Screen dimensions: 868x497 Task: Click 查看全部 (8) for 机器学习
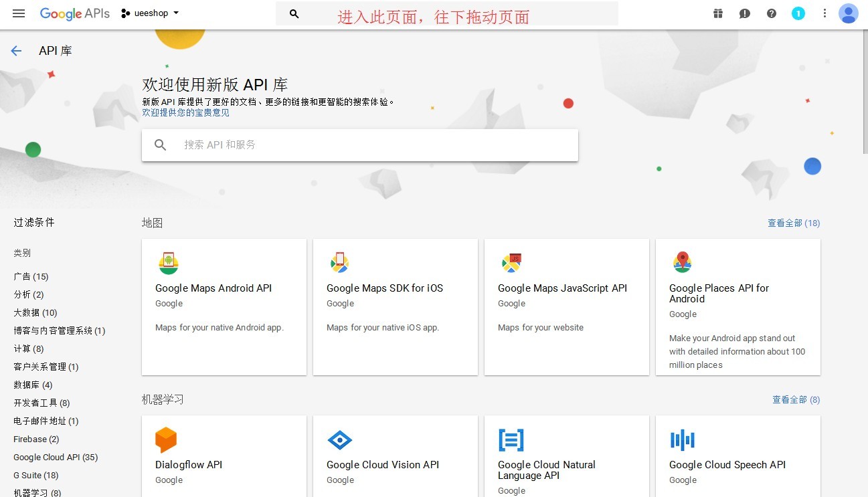tap(796, 399)
